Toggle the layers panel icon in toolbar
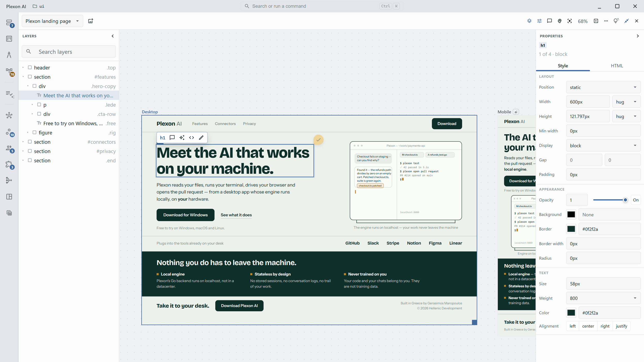 pyautogui.click(x=529, y=21)
